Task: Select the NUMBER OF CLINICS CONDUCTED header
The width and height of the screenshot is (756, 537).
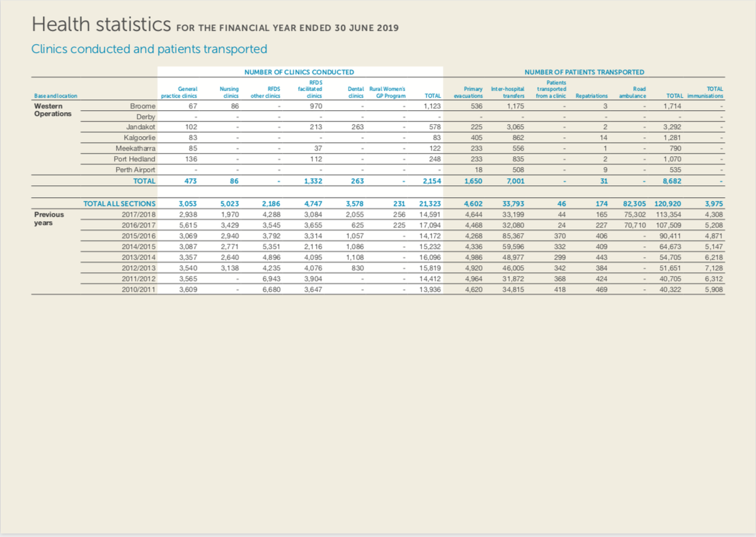Action: coord(300,72)
